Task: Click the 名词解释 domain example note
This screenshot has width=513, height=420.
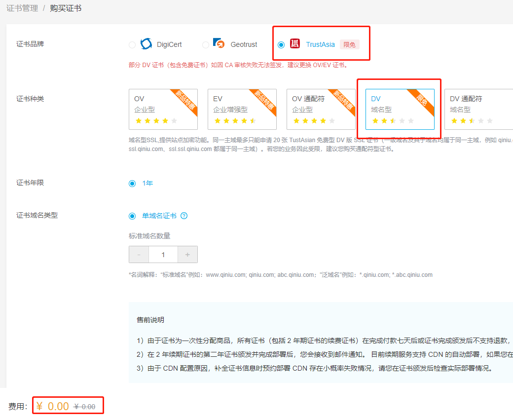Action: 281,275
